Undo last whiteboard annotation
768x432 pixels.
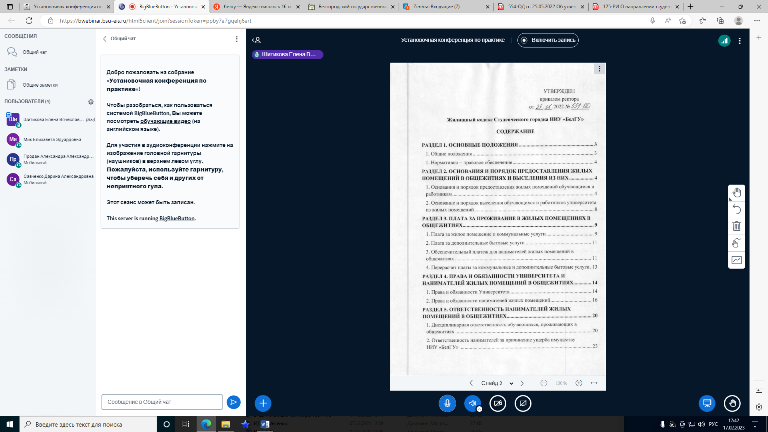pyautogui.click(x=736, y=210)
